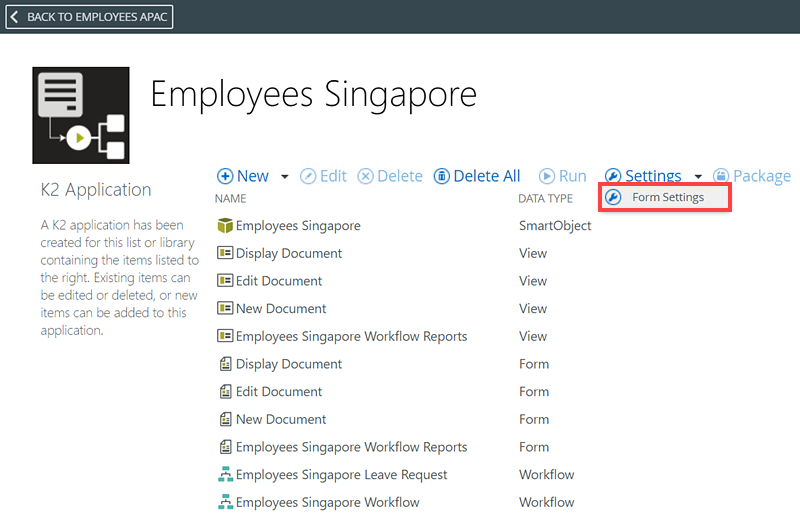Click the Employees Singapore Workflow icon
This screenshot has height=521, width=800.
(225, 502)
